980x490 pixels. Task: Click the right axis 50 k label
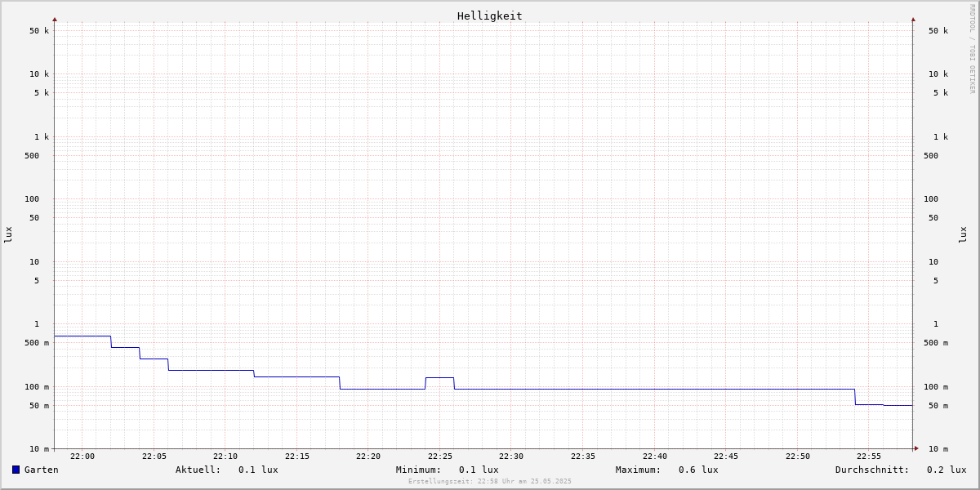point(938,31)
